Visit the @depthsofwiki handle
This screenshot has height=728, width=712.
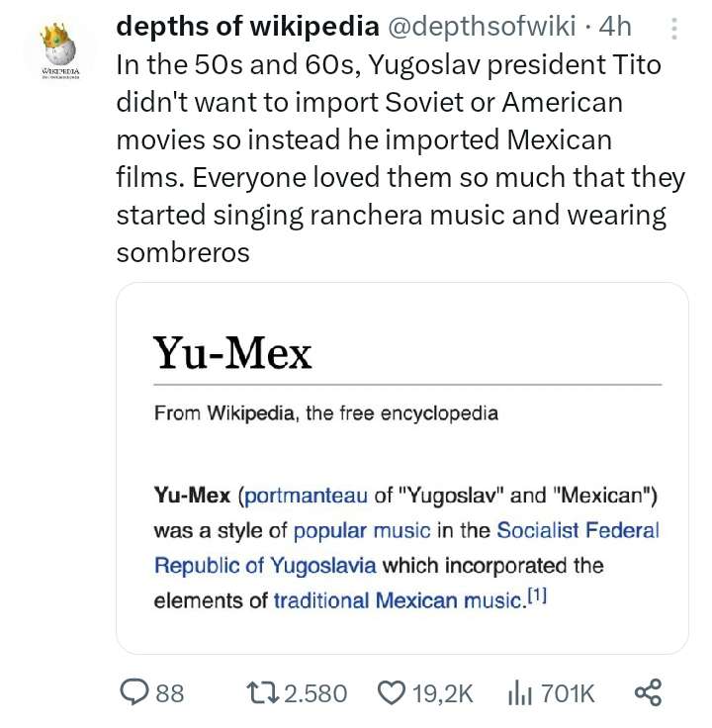pyautogui.click(x=482, y=26)
